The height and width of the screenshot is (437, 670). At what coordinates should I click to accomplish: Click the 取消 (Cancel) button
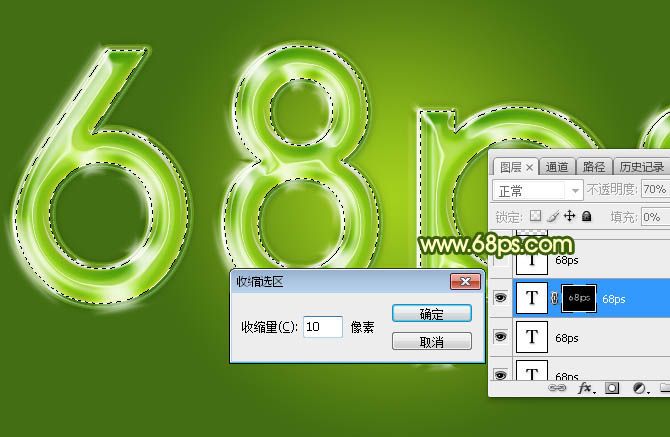pyautogui.click(x=431, y=342)
